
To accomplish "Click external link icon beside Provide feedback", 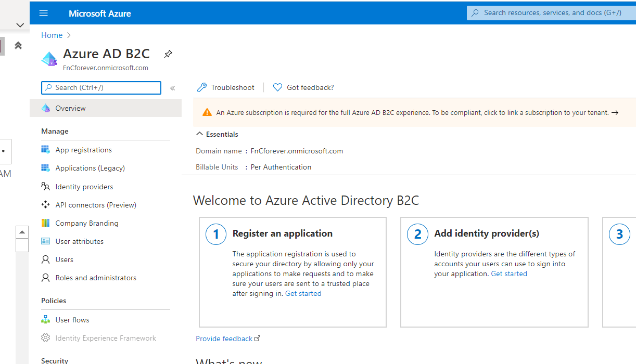I will click(x=258, y=339).
